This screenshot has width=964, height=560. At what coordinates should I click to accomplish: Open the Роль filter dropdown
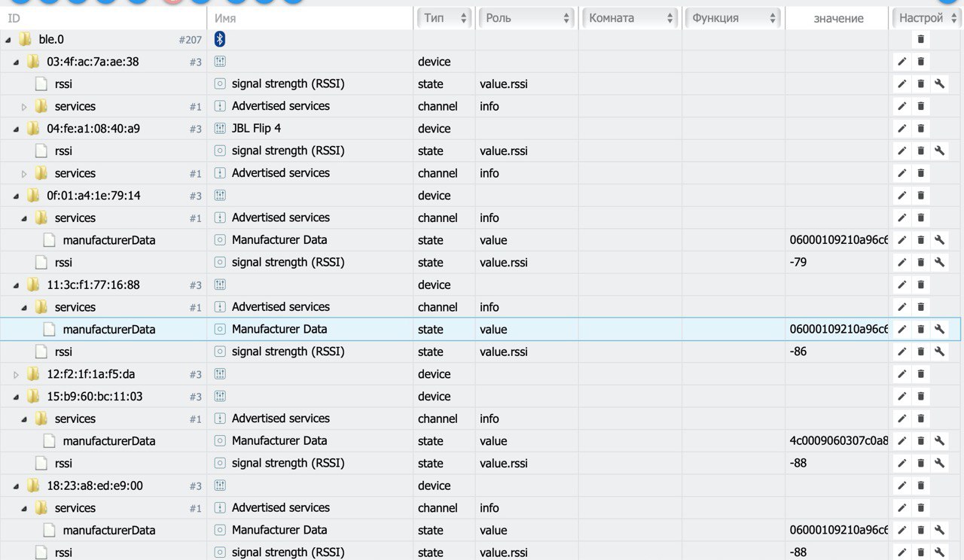click(x=526, y=17)
